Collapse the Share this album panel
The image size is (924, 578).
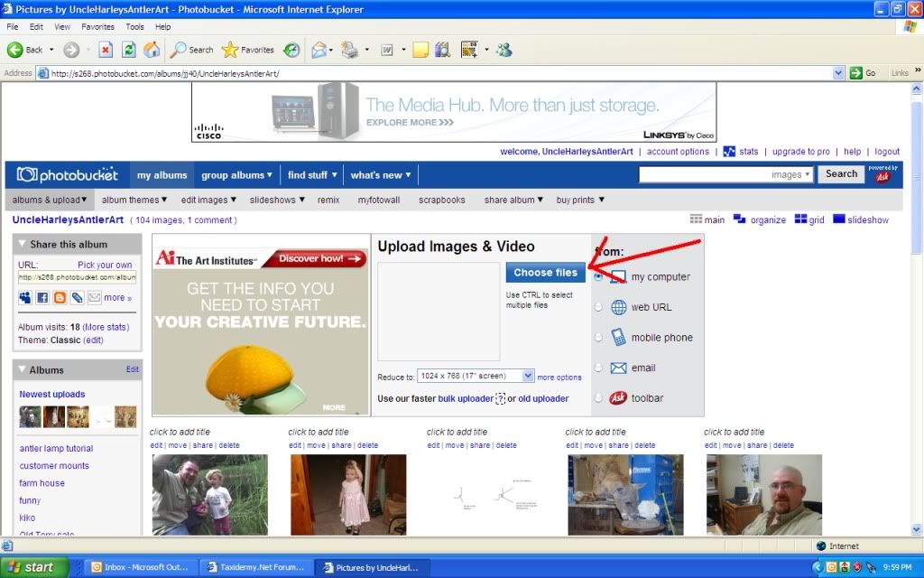pos(23,244)
